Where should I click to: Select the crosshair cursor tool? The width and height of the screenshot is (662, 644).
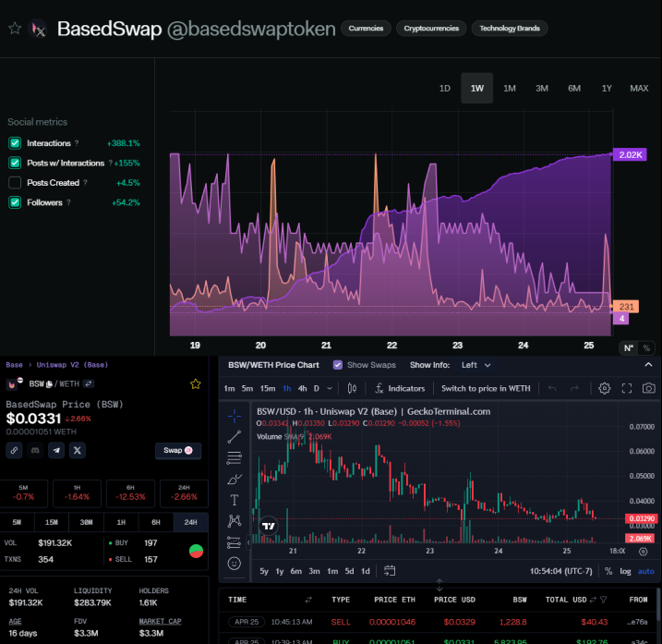235,416
